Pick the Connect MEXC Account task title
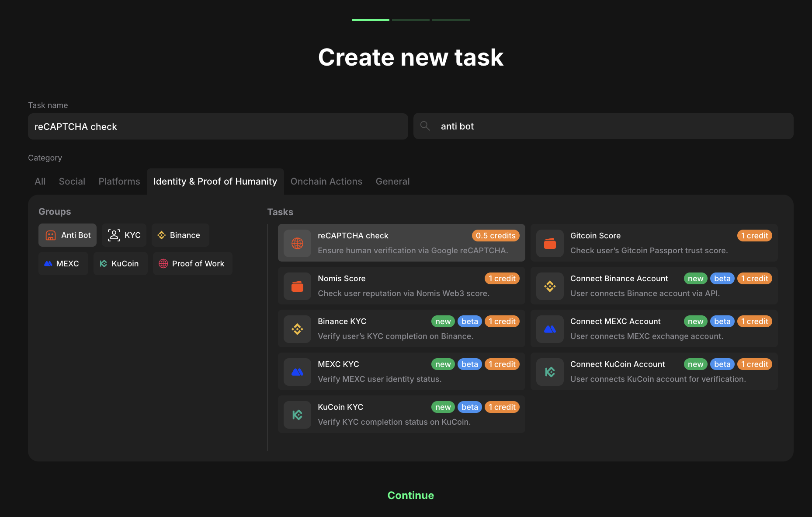The image size is (812, 517). pos(615,321)
